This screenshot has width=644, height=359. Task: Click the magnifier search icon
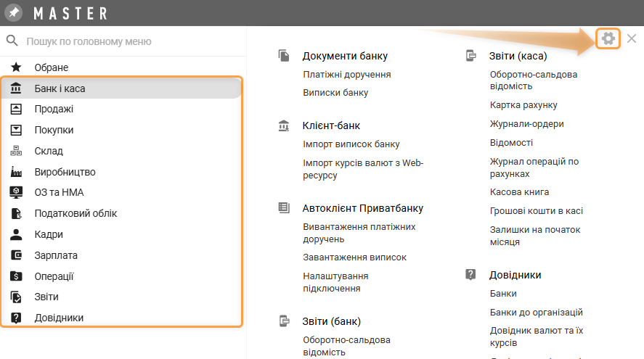click(12, 41)
